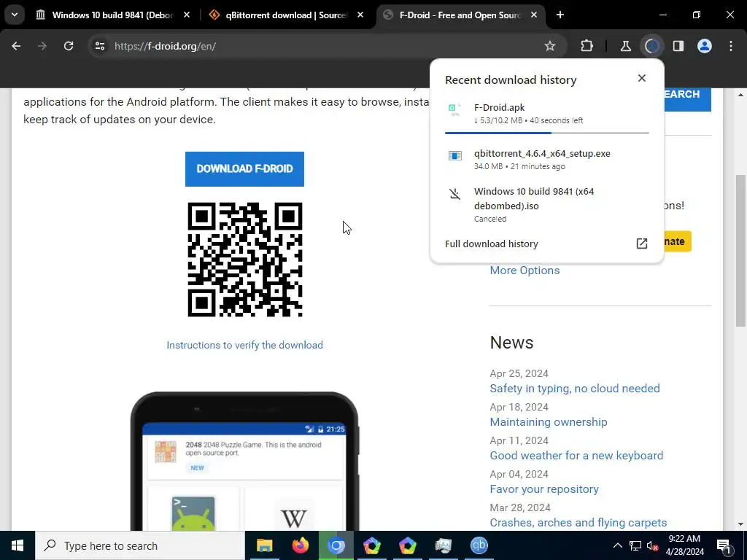Open the Windows Start menu
The height and width of the screenshot is (560, 747).
18,545
